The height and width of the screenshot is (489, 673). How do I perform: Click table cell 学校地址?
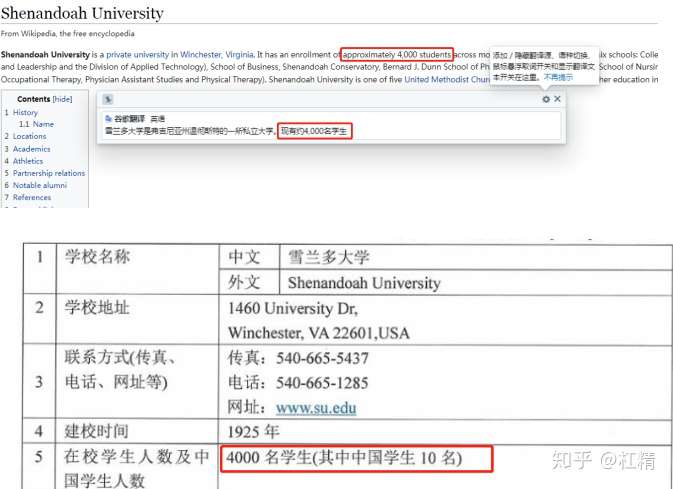tap(97, 307)
